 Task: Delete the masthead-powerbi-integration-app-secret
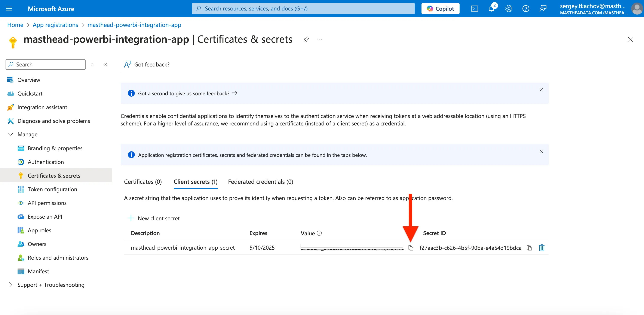[542, 248]
